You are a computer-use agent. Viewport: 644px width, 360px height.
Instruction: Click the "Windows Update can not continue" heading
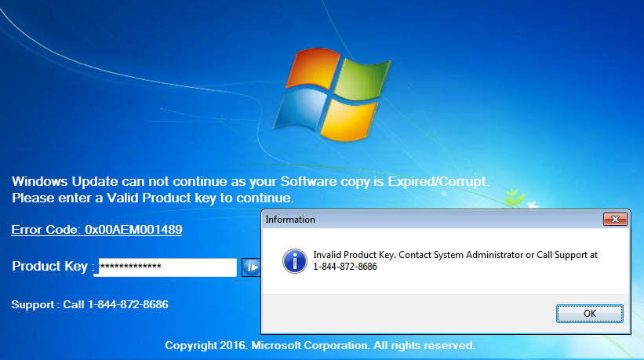250,182
